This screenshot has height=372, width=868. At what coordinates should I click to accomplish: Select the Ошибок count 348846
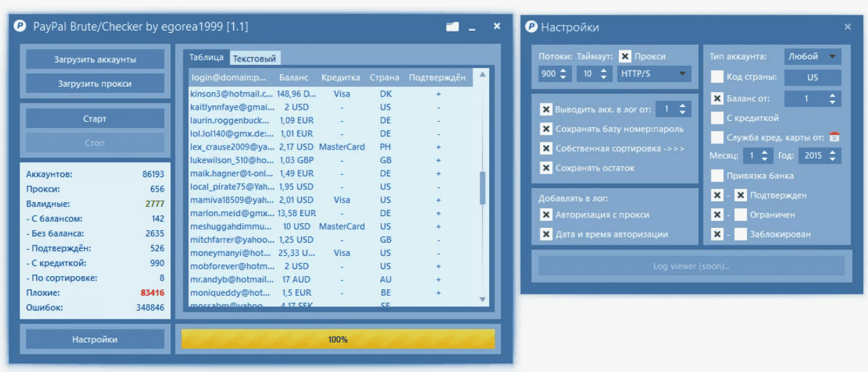[150, 307]
